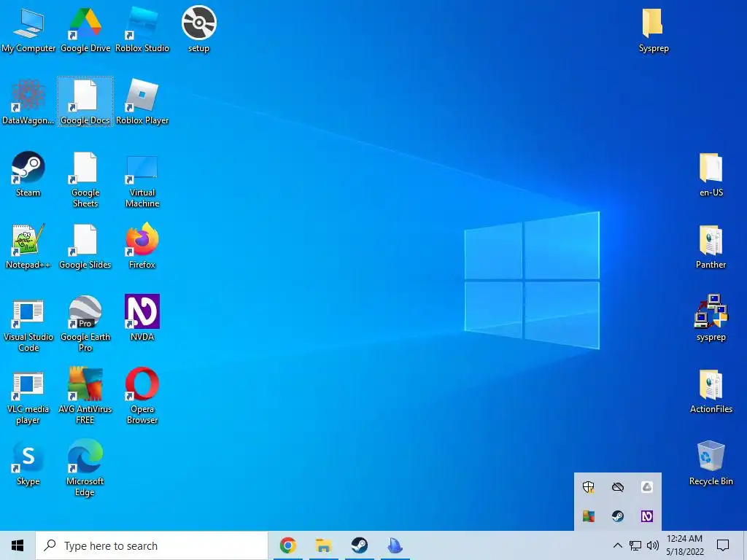Select the Notepad++ desktop icon

(x=28, y=246)
